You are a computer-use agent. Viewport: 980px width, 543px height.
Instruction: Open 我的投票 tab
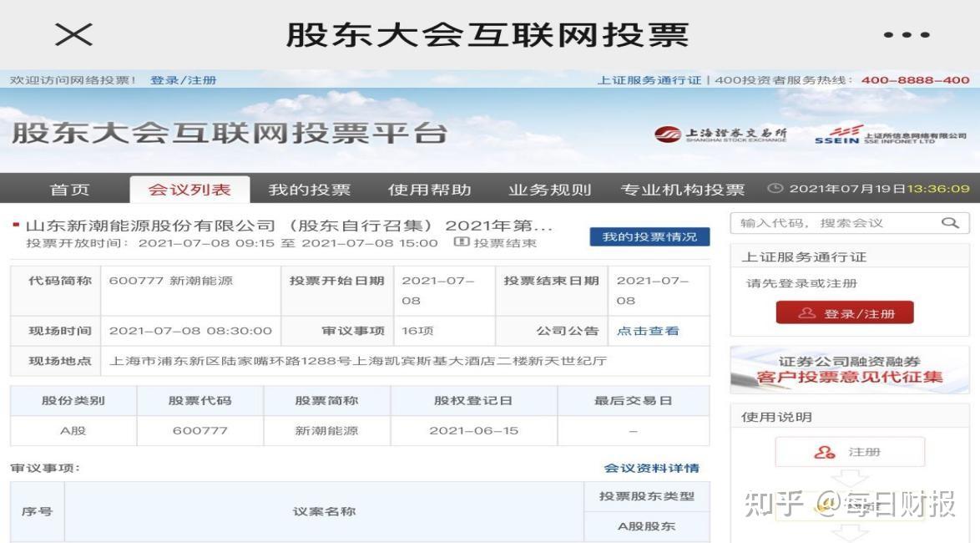pos(310,190)
